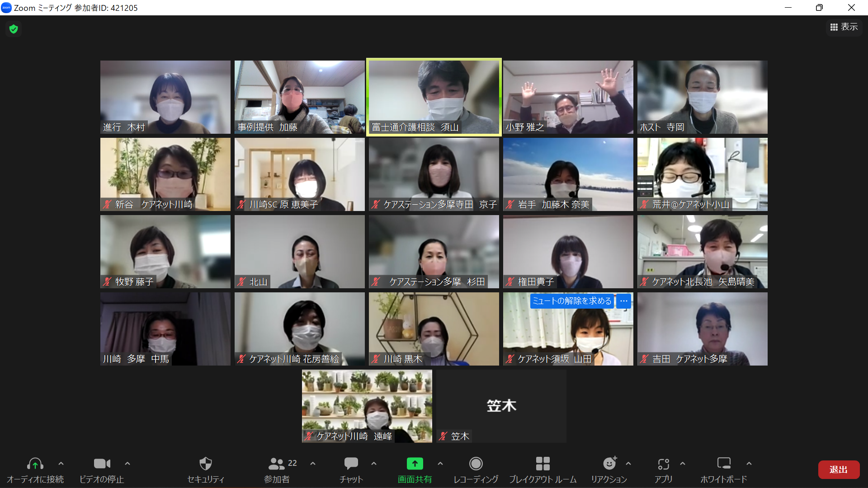
Task: Open the リアクション smiley icon
Action: pyautogui.click(x=610, y=463)
